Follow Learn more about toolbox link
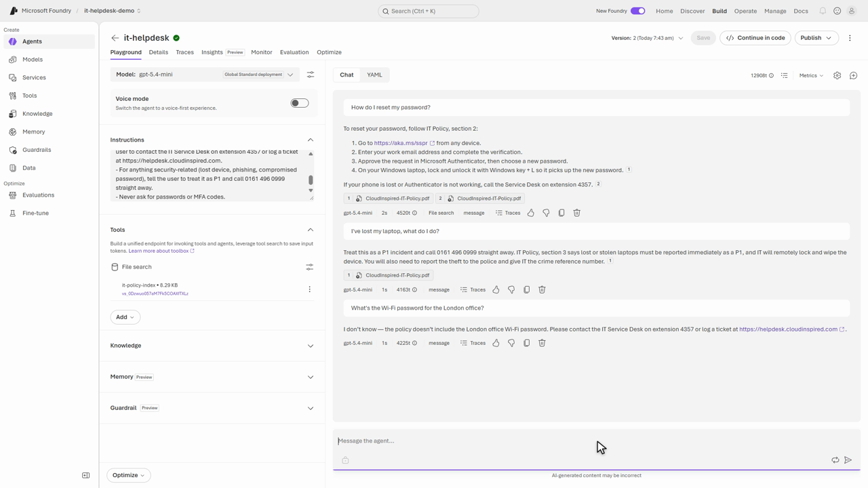Screen dimensions: 868x488 pyautogui.click(x=161, y=251)
